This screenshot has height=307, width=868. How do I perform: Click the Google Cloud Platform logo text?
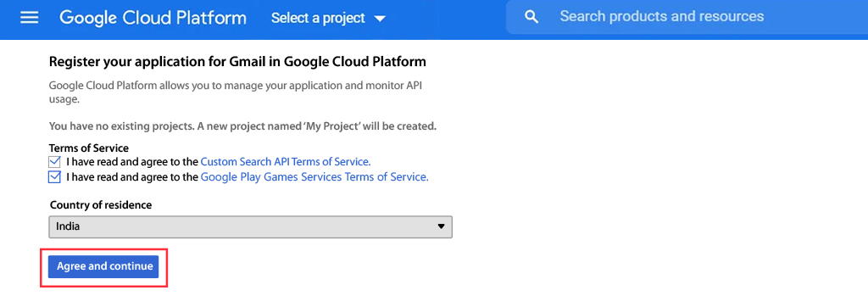click(x=153, y=18)
